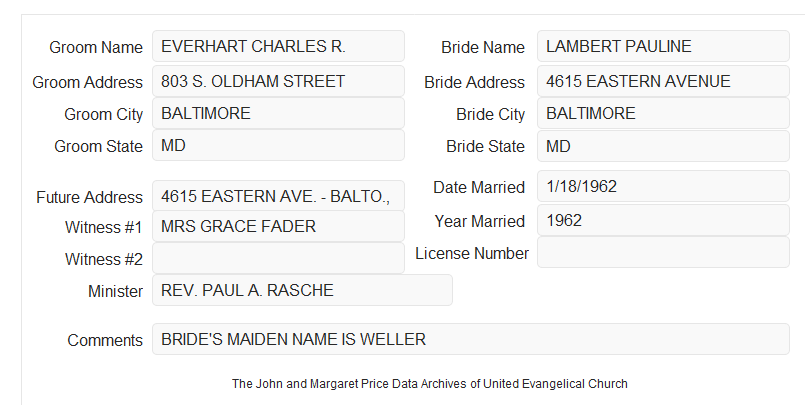Focus the empty Witness #2 field
Image resolution: width=805 pixels, height=405 pixels.
click(x=278, y=258)
